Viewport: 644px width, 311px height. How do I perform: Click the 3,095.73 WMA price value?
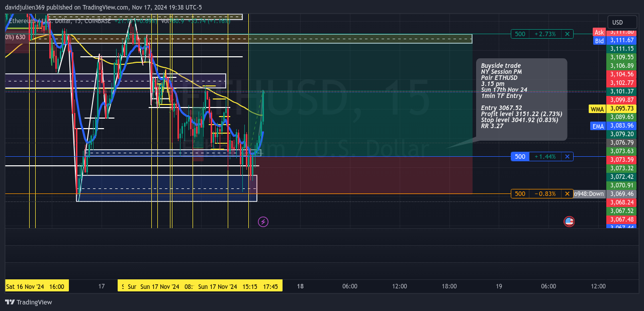(622, 109)
